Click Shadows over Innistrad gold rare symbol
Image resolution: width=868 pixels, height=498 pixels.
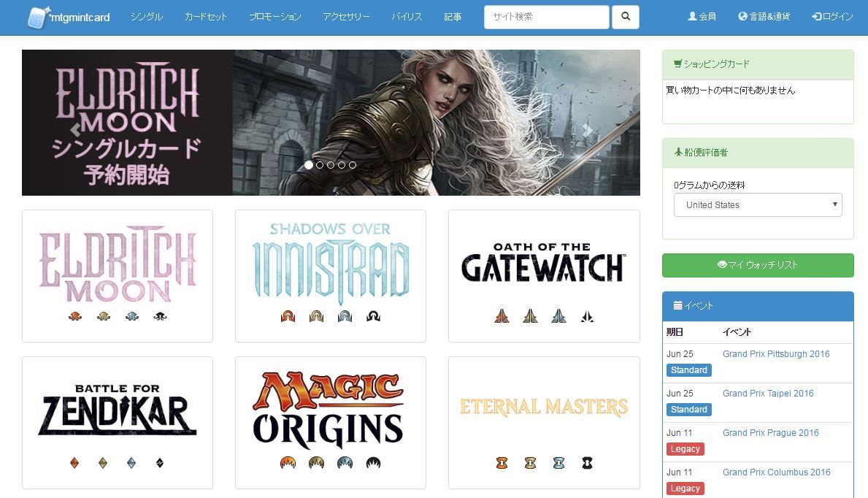click(317, 316)
